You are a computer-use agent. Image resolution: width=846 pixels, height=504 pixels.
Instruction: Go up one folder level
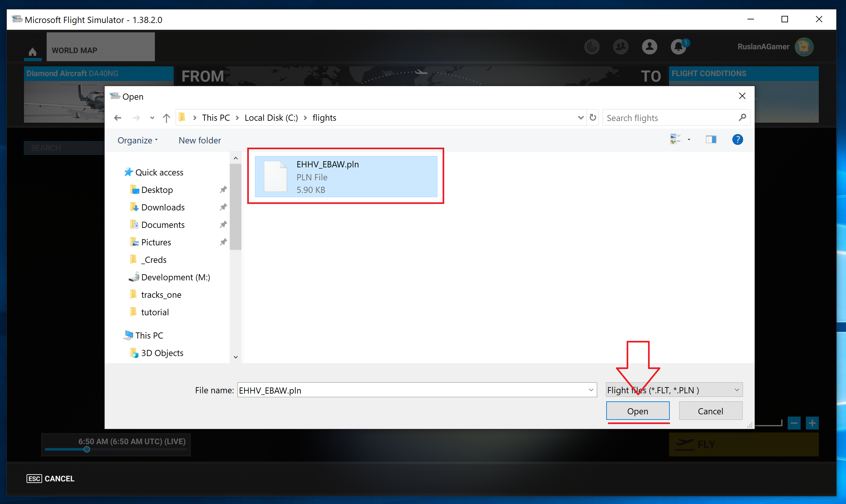166,118
